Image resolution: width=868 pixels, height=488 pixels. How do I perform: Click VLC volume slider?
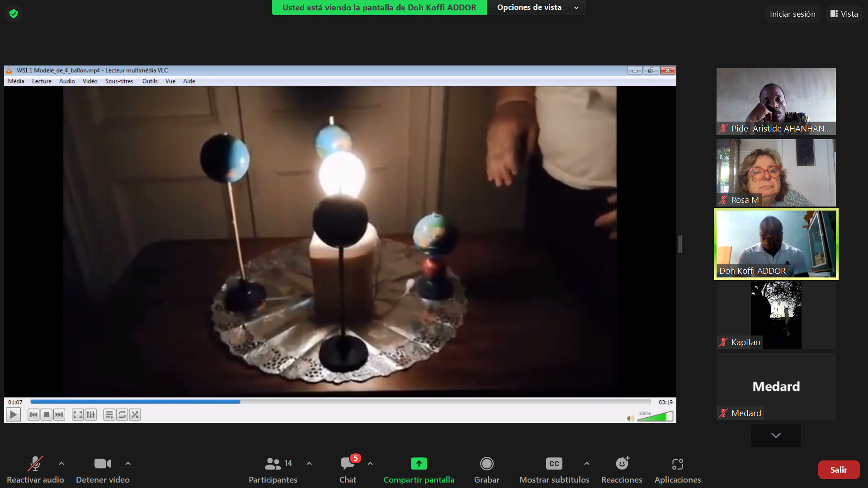[x=655, y=416]
